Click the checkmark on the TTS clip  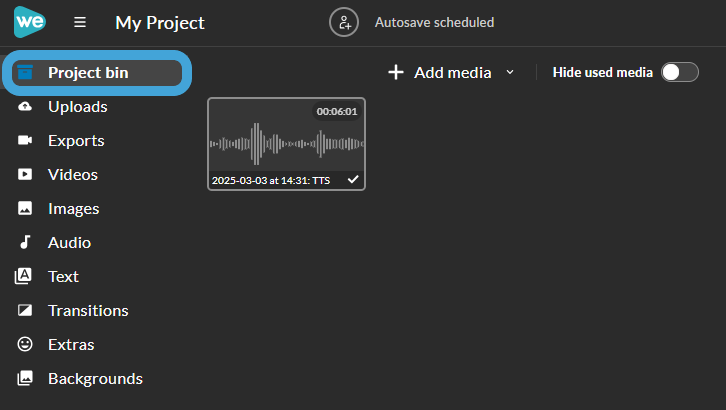[353, 179]
